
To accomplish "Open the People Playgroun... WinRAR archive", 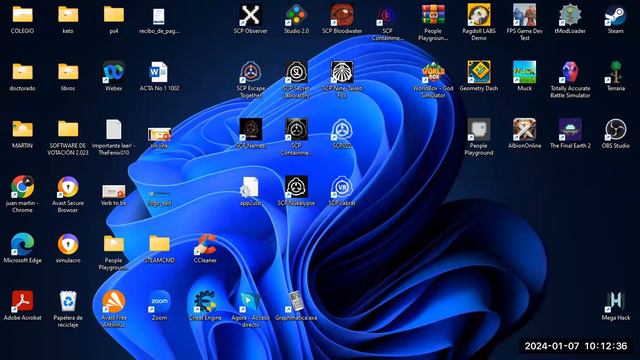I will (x=433, y=15).
